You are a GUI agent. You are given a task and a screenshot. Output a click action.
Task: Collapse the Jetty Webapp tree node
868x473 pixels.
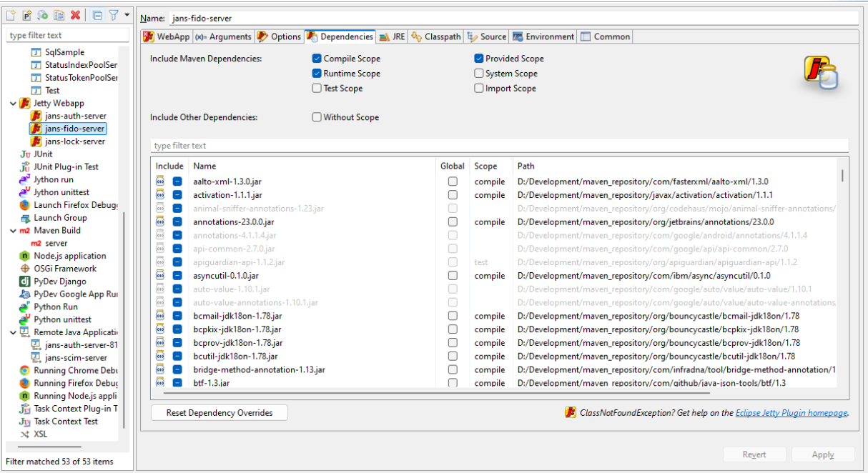click(13, 104)
